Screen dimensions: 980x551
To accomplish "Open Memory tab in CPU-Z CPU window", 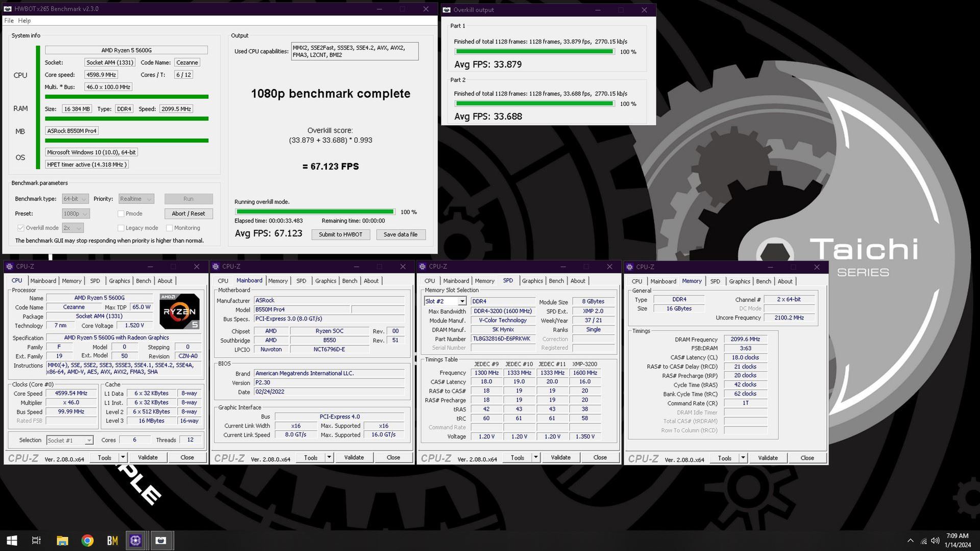I will click(71, 281).
